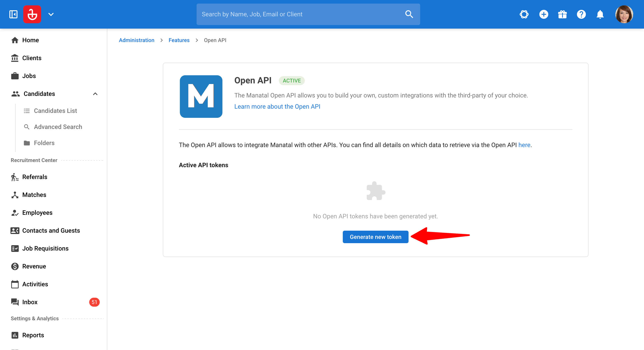Click the Contacts and Guests card icon
The width and height of the screenshot is (644, 350).
pyautogui.click(x=15, y=231)
